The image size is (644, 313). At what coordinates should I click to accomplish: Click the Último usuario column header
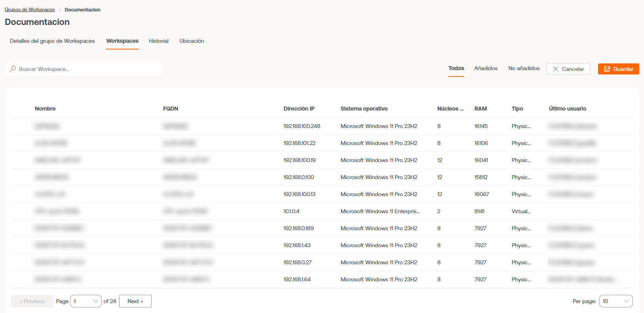click(568, 109)
